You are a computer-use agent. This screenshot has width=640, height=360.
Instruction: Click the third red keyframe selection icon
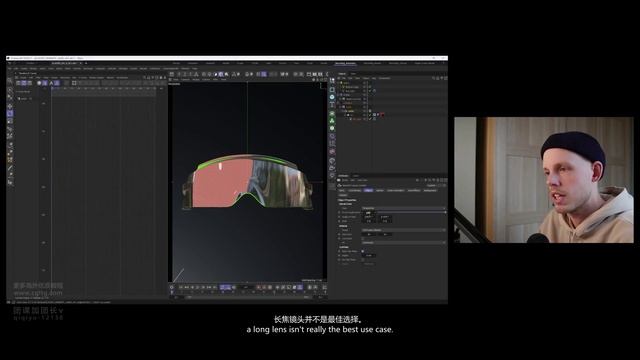(x=270, y=287)
